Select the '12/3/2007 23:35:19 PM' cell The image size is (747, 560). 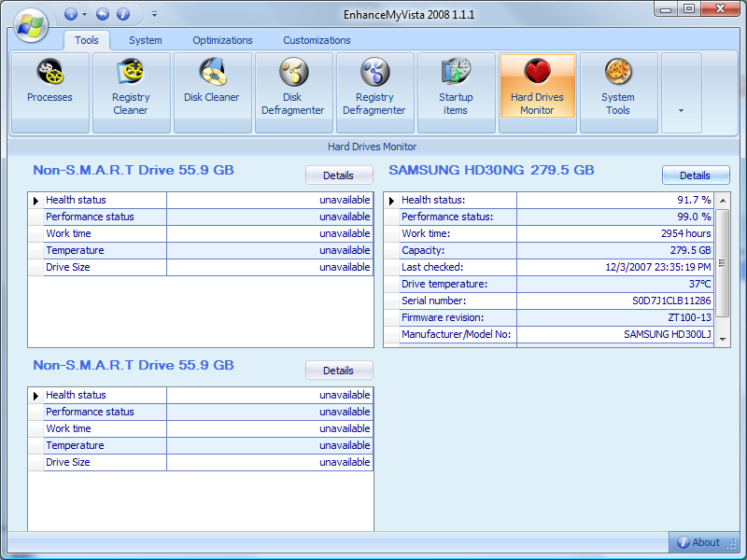pos(615,267)
